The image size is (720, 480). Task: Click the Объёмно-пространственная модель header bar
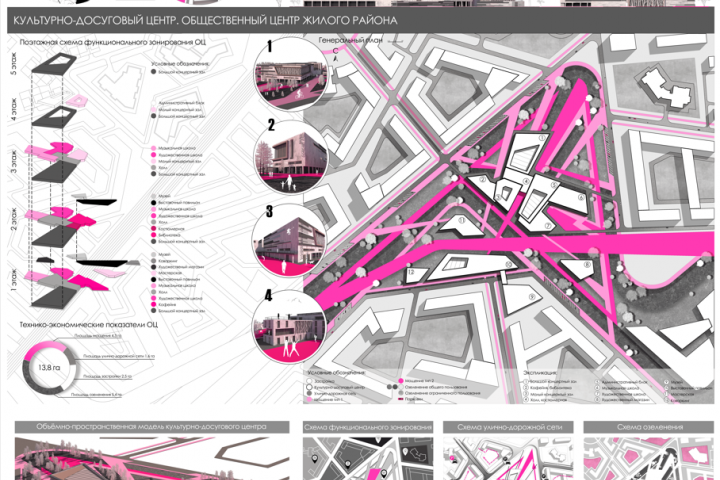pos(152,427)
